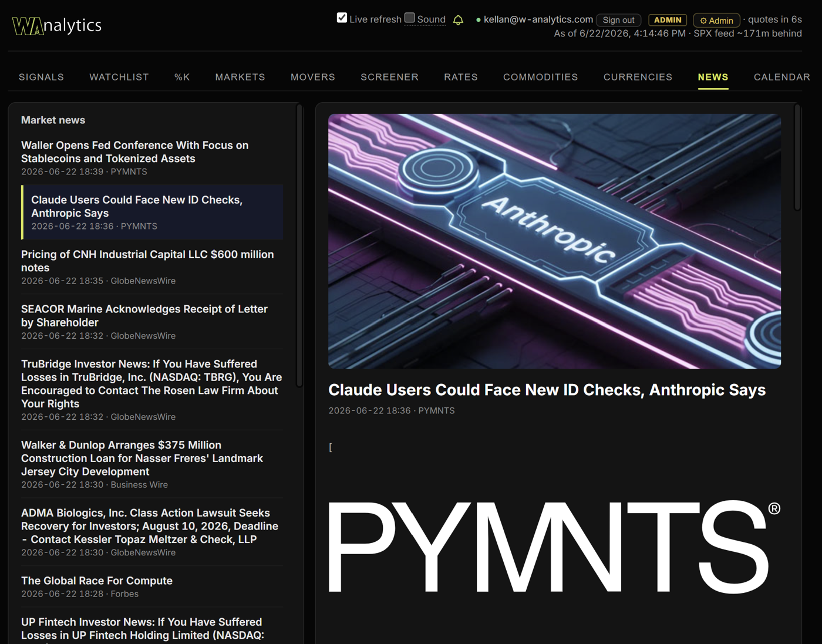Click the article pane scrollbar

pyautogui.click(x=797, y=157)
